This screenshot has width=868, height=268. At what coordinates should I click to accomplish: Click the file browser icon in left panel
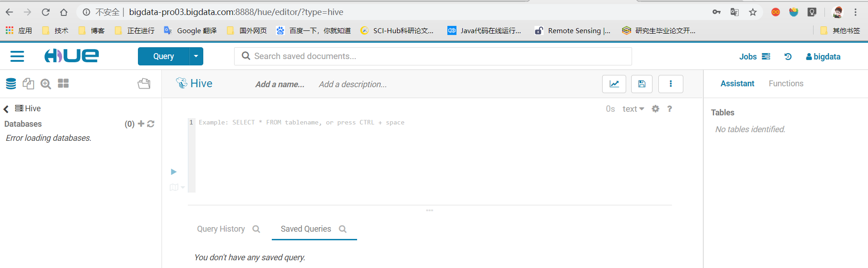coord(144,84)
